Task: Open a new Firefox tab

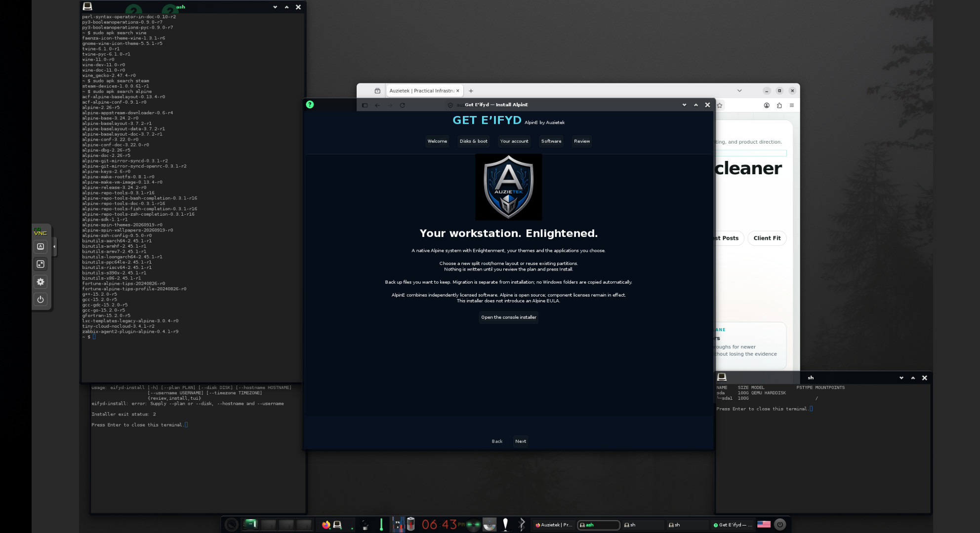Action: coord(471,91)
